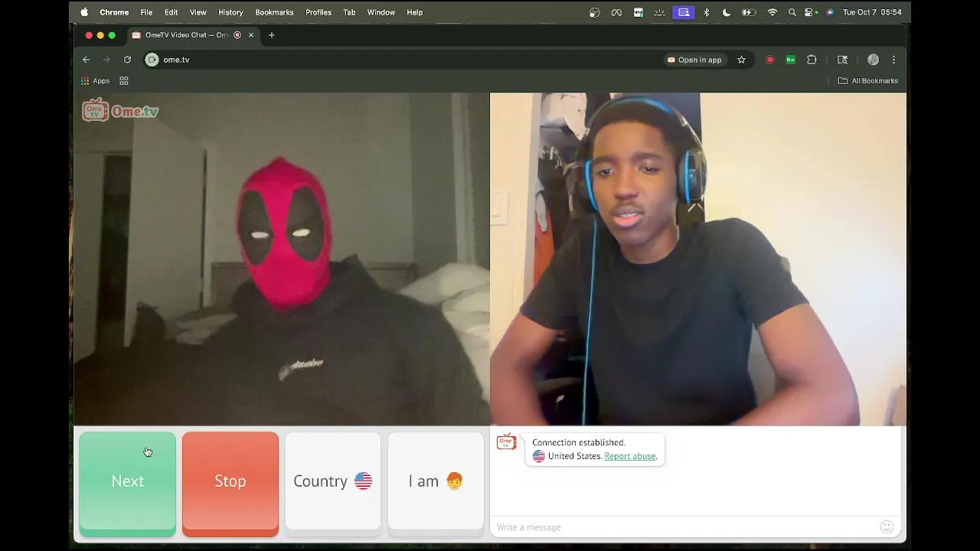Open the Bookmarks menu
The image size is (980, 551).
click(x=274, y=12)
